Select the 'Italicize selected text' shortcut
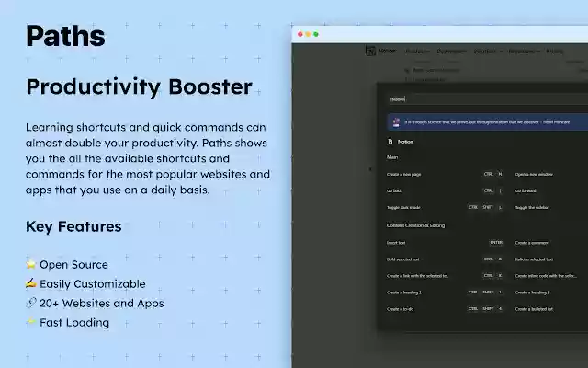Viewport: 588px width, 368px height. tap(534, 259)
